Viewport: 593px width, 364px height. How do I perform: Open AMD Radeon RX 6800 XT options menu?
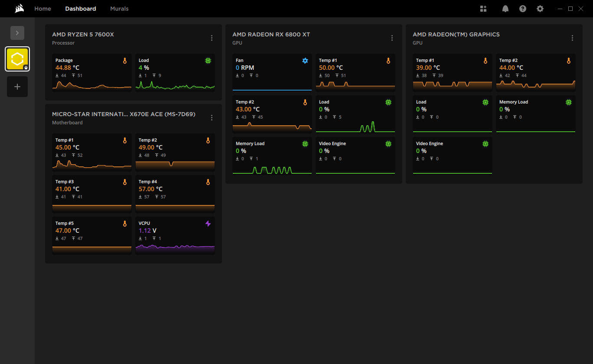392,38
